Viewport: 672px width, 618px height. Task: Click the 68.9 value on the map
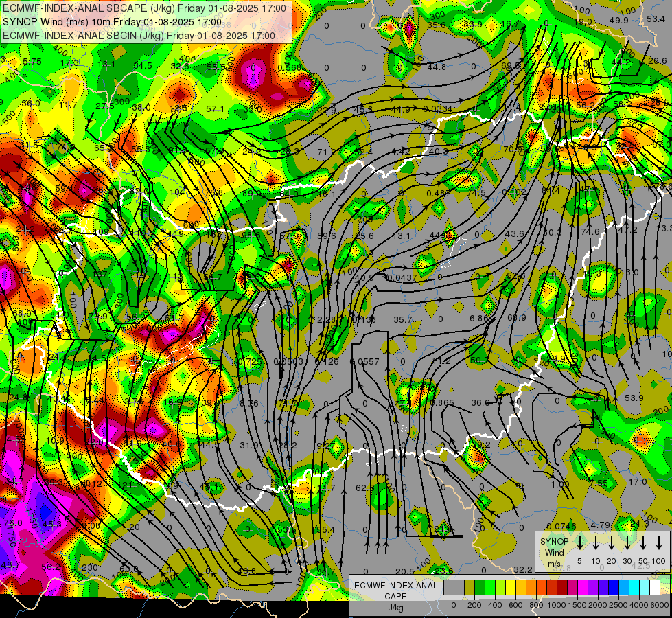click(516, 317)
